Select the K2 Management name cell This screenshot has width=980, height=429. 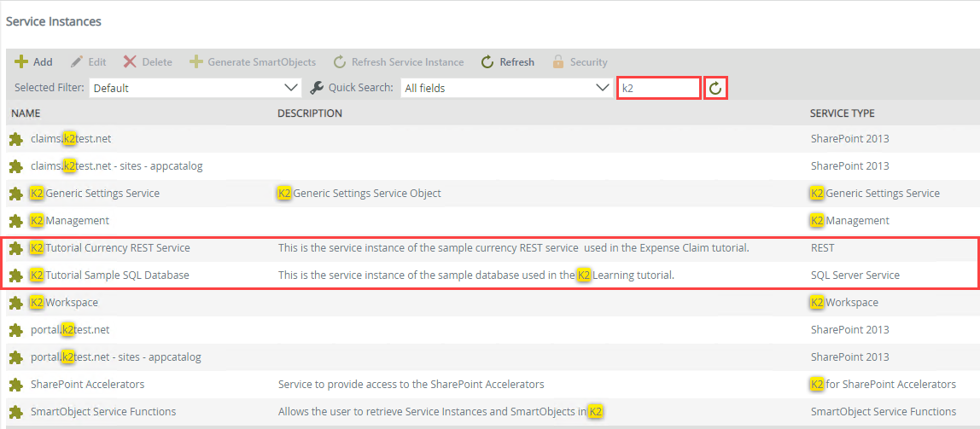(70, 221)
